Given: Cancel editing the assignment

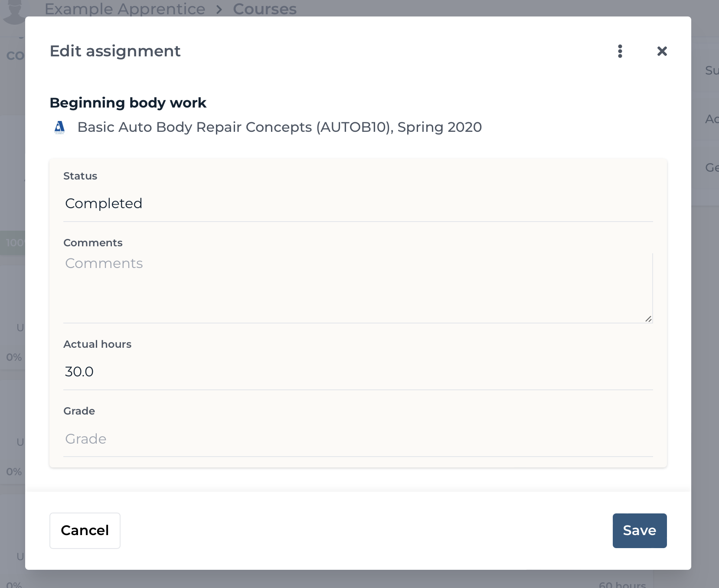Looking at the screenshot, I should pos(85,530).
